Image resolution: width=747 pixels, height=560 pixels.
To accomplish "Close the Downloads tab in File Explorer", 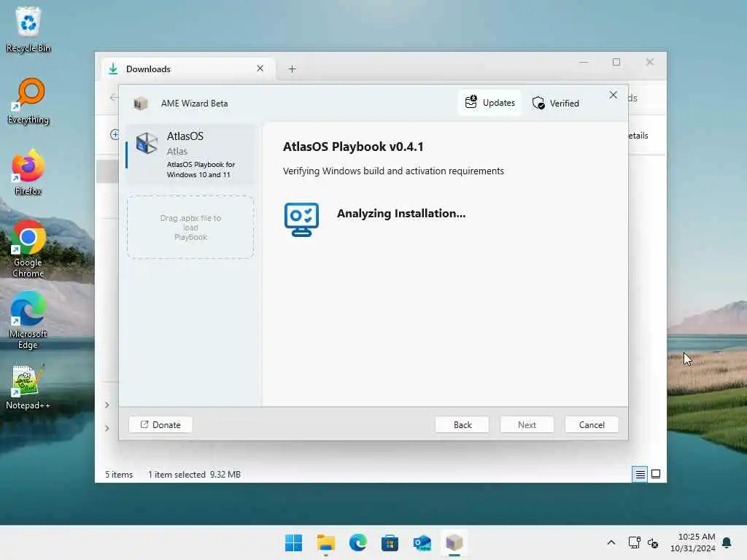I will (x=260, y=69).
